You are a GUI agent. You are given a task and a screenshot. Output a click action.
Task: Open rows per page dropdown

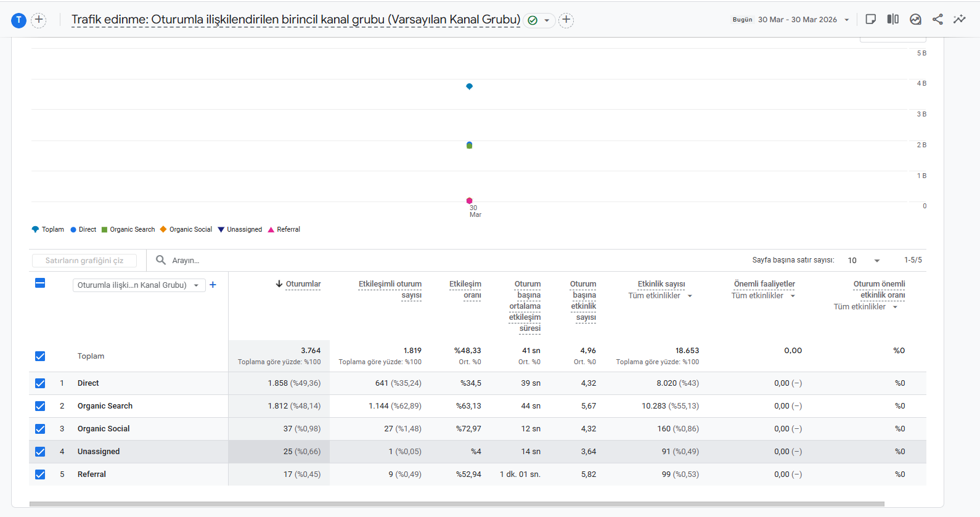click(864, 261)
